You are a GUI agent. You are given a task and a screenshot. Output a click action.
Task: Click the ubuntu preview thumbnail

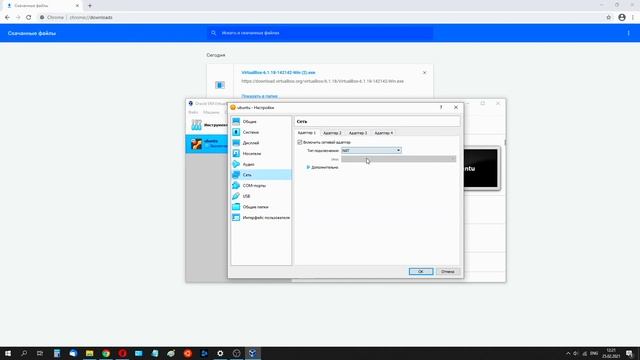(481, 168)
